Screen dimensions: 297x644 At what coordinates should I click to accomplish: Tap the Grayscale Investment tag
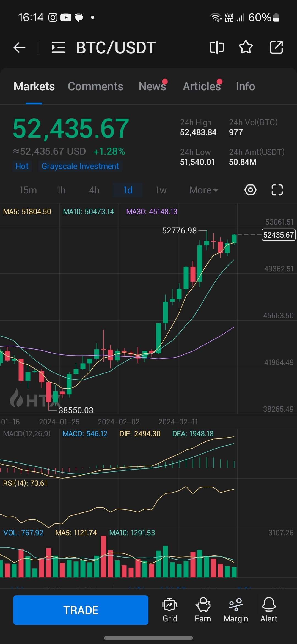tap(80, 166)
